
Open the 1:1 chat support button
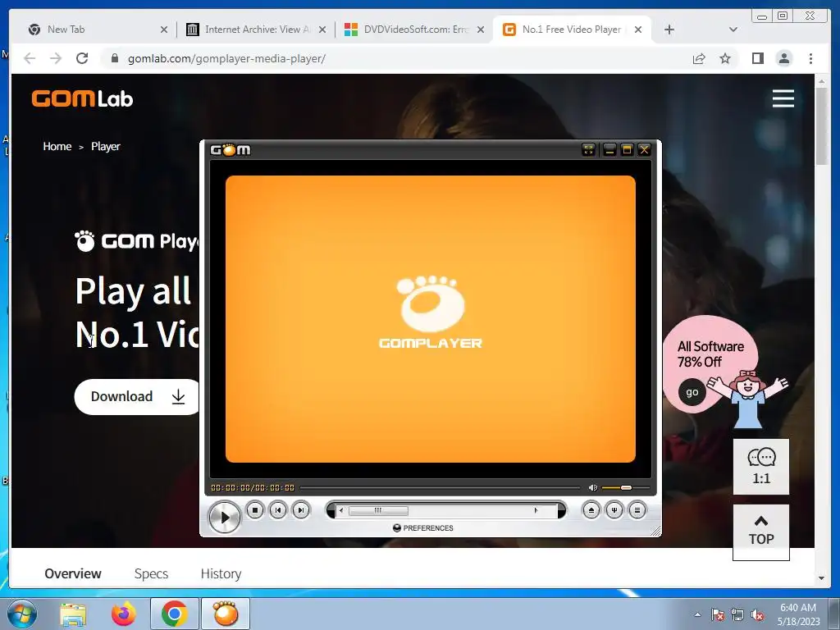(760, 466)
